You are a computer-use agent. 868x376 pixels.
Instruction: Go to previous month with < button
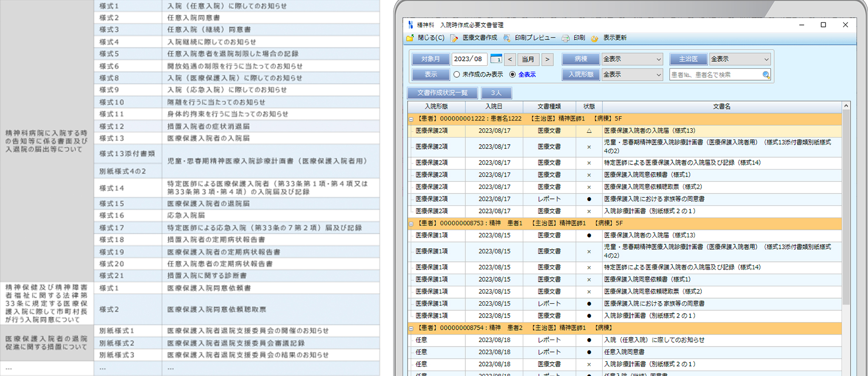pos(510,59)
